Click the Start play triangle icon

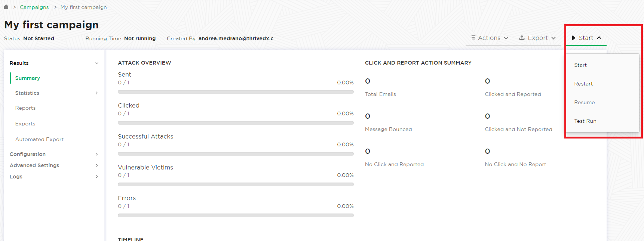pos(573,38)
